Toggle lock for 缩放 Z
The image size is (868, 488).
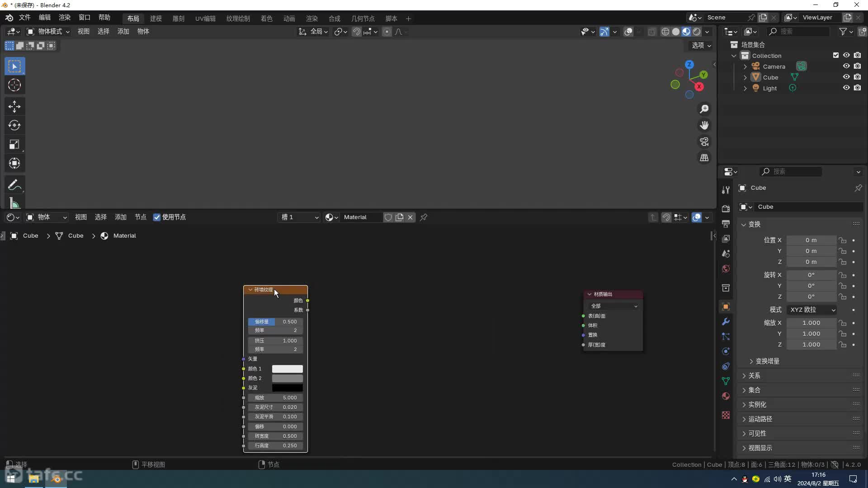click(843, 345)
